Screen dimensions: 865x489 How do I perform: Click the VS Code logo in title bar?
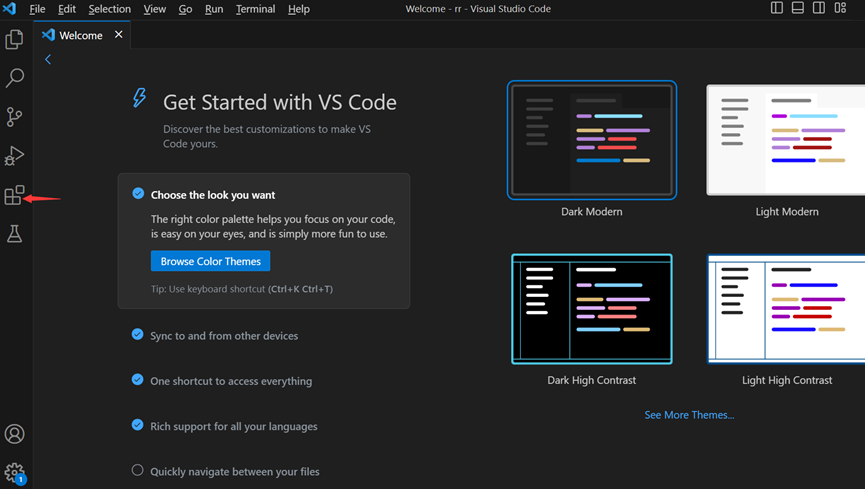pyautogui.click(x=9, y=8)
